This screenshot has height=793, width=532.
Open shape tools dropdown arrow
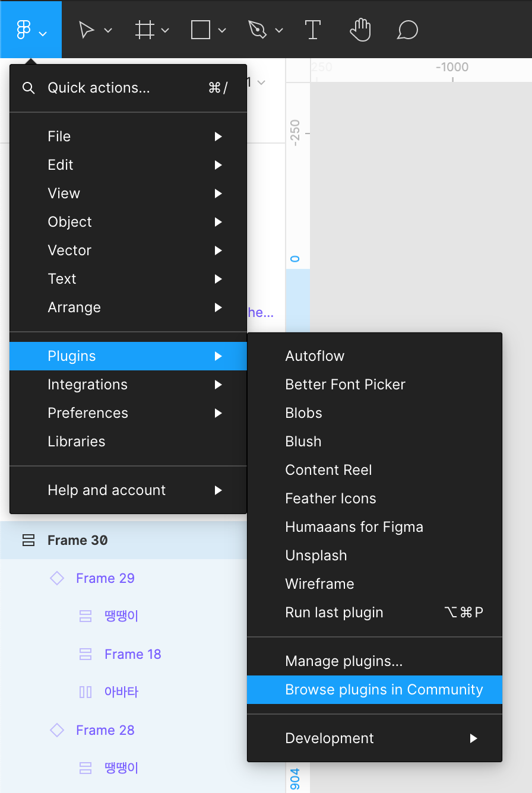[x=222, y=31]
